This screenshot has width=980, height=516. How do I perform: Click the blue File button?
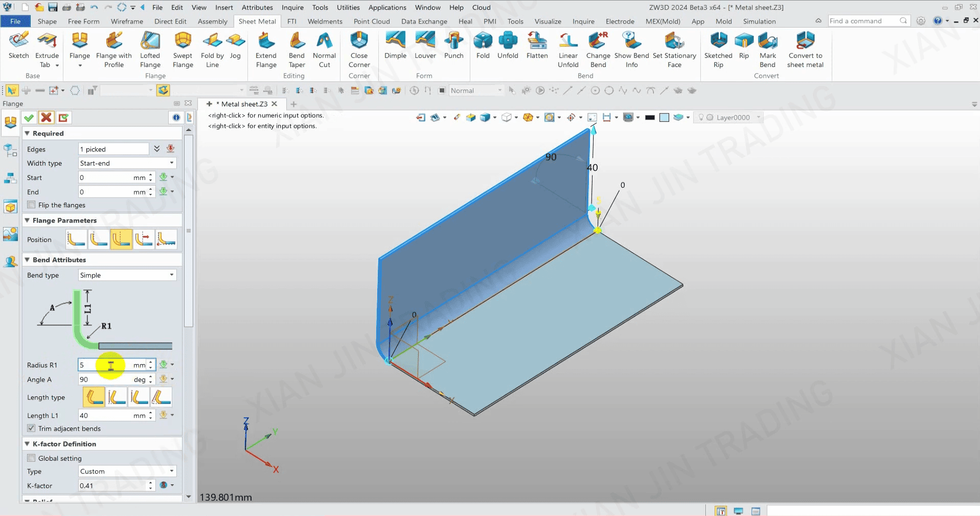[15, 21]
